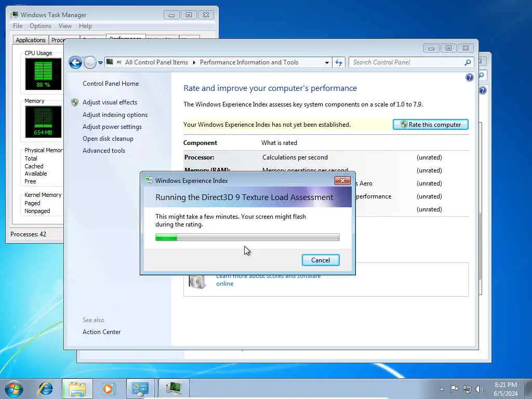Viewport: 532px width, 399px height.
Task: Open Adjust indexing options
Action: tap(115, 115)
